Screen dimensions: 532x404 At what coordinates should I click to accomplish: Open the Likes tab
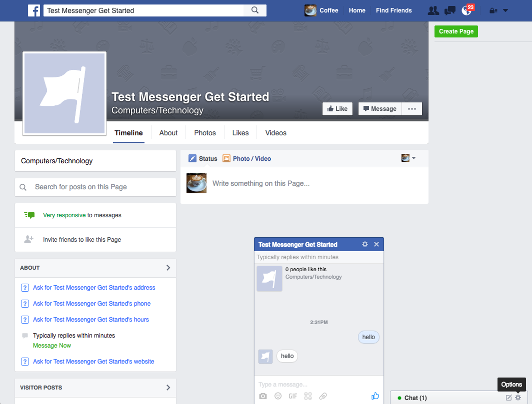pos(240,133)
